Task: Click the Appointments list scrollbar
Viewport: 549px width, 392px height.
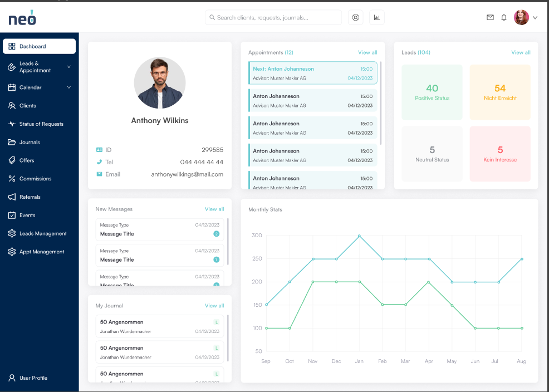Action: 381,103
